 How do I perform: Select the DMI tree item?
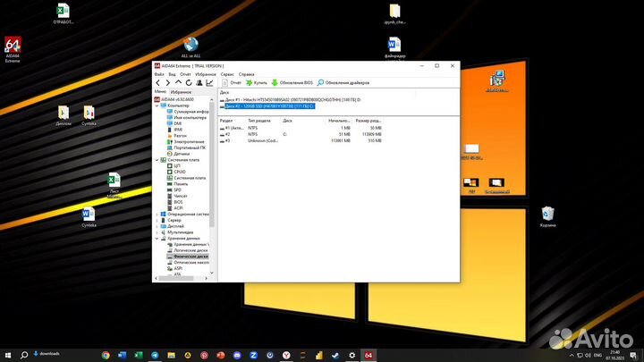(x=174, y=123)
